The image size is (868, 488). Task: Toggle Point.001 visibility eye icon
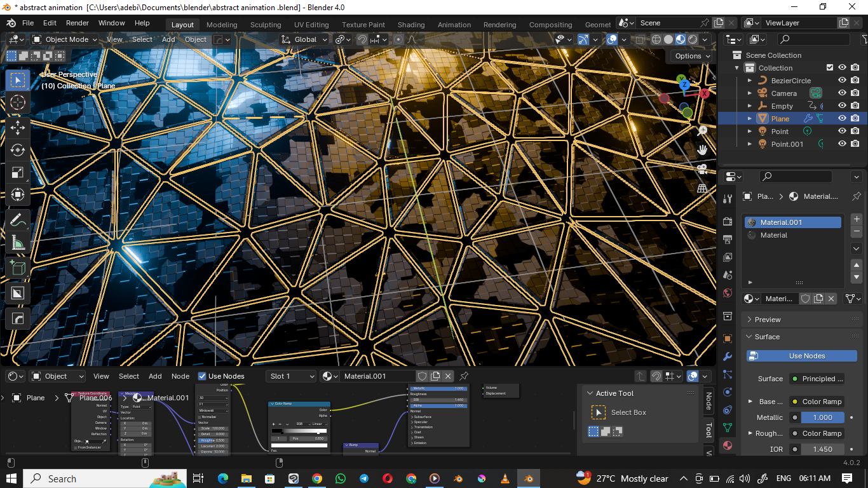tap(842, 144)
